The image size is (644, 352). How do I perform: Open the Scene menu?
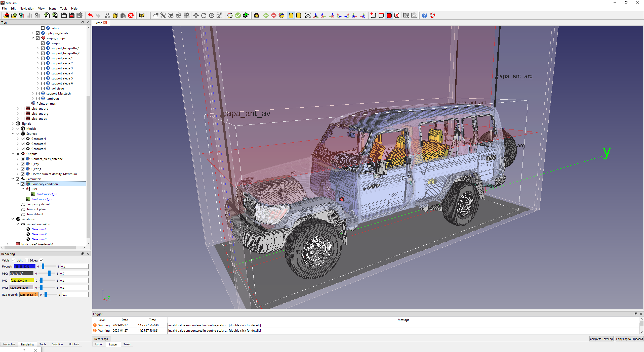tap(52, 9)
